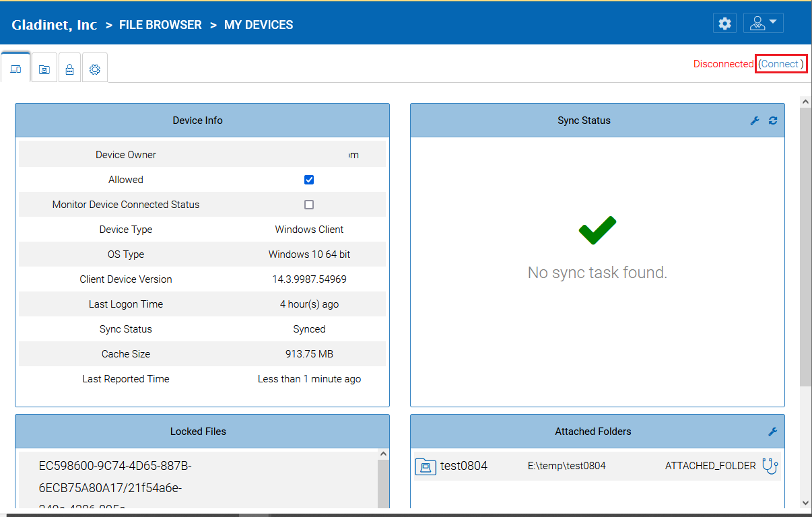This screenshot has width=812, height=517.
Task: Click the main page scrollbar thumb
Action: (x=805, y=246)
